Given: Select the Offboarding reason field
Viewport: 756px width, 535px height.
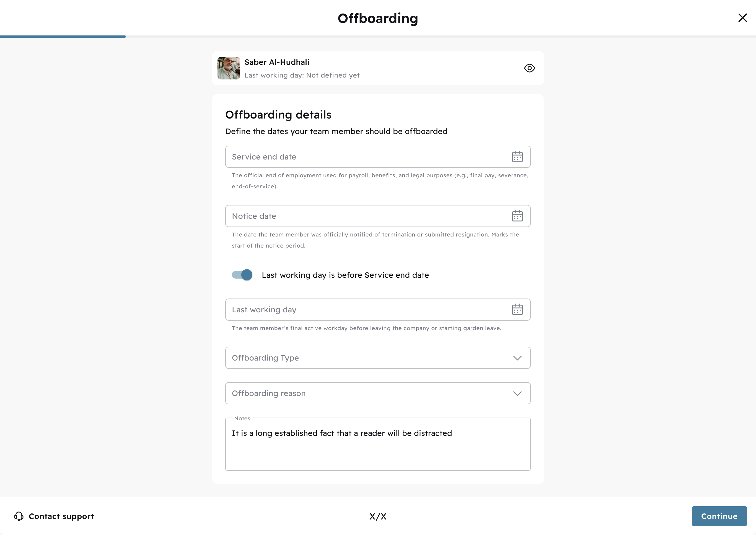Looking at the screenshot, I should [378, 393].
